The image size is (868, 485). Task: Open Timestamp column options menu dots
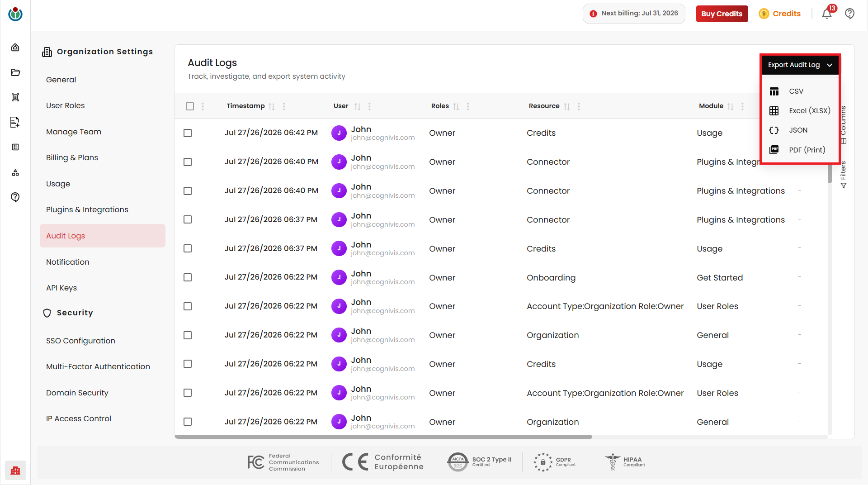(x=284, y=106)
